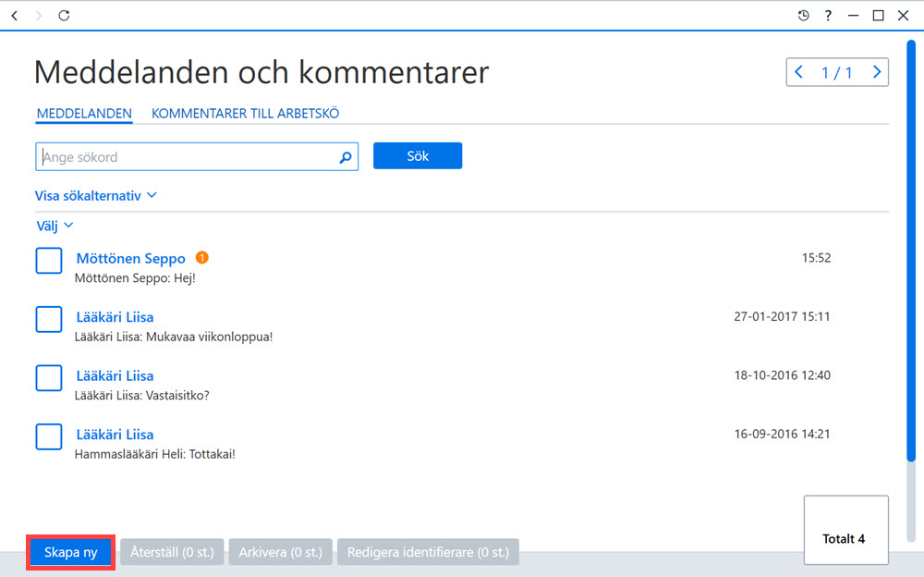Go to previous page in pager
Viewport: 924px width, 577px height.
[799, 72]
